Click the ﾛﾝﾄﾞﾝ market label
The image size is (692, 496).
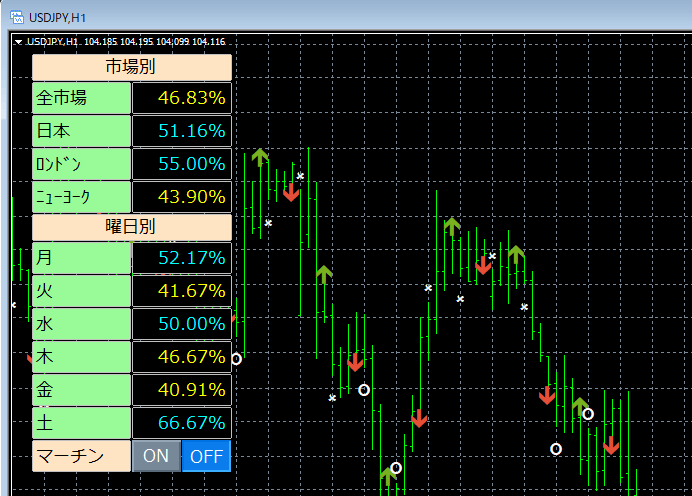[81, 164]
